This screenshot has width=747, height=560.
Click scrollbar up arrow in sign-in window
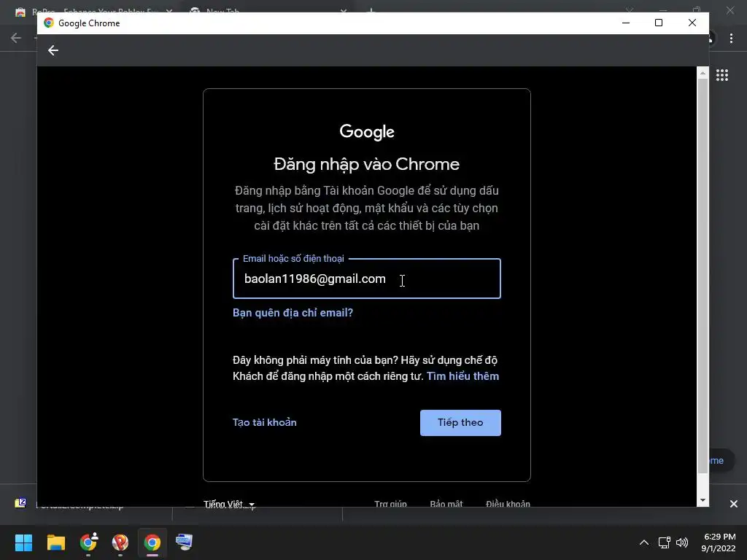703,73
